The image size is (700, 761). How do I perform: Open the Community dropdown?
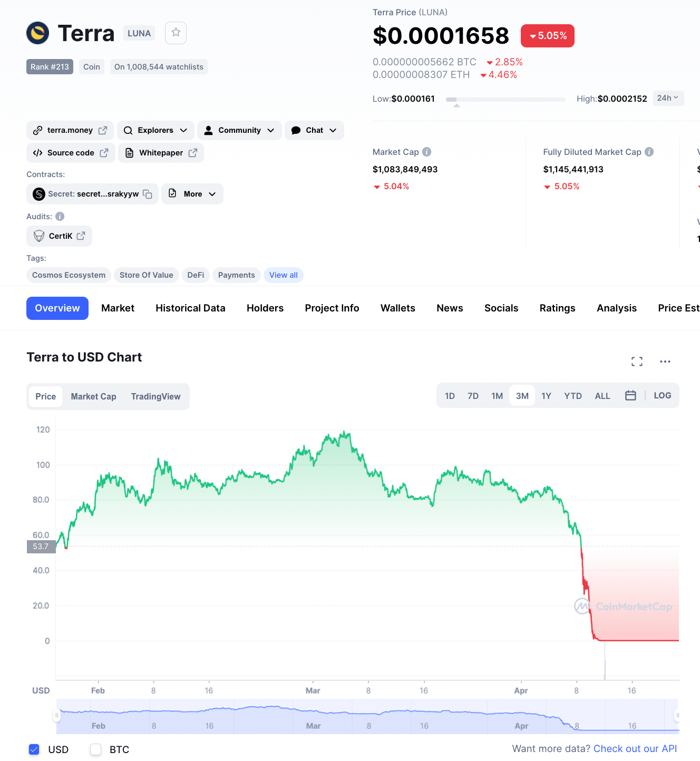239,130
